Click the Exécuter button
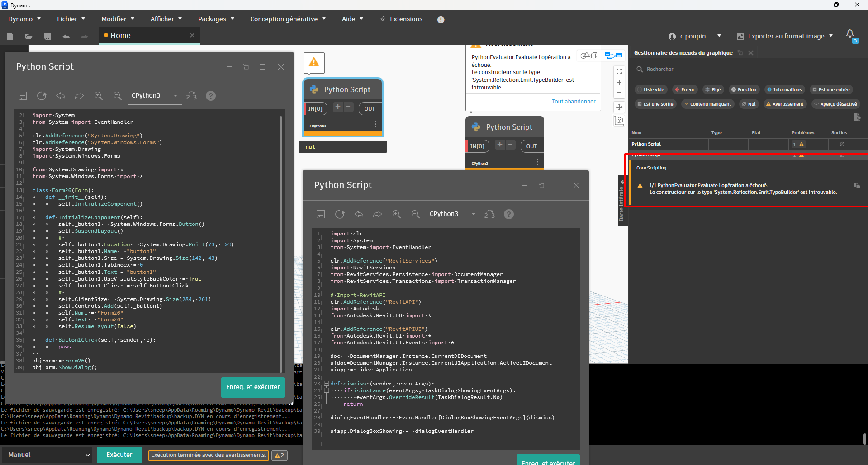Screen dimensions: 868x465 [x=119, y=455]
